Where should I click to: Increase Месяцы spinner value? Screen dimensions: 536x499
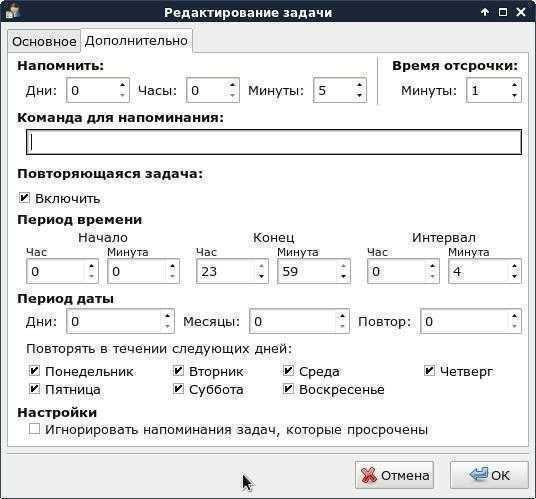(x=342, y=316)
